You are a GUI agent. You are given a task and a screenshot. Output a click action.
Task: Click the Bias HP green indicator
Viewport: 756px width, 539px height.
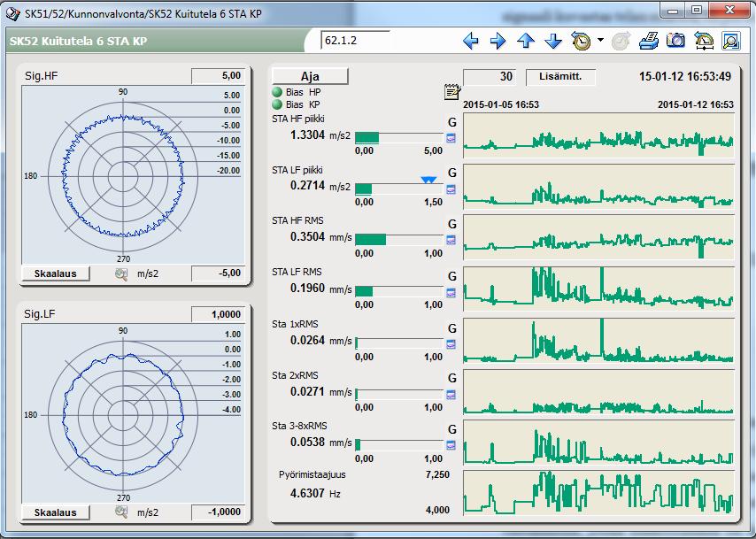tap(277, 92)
